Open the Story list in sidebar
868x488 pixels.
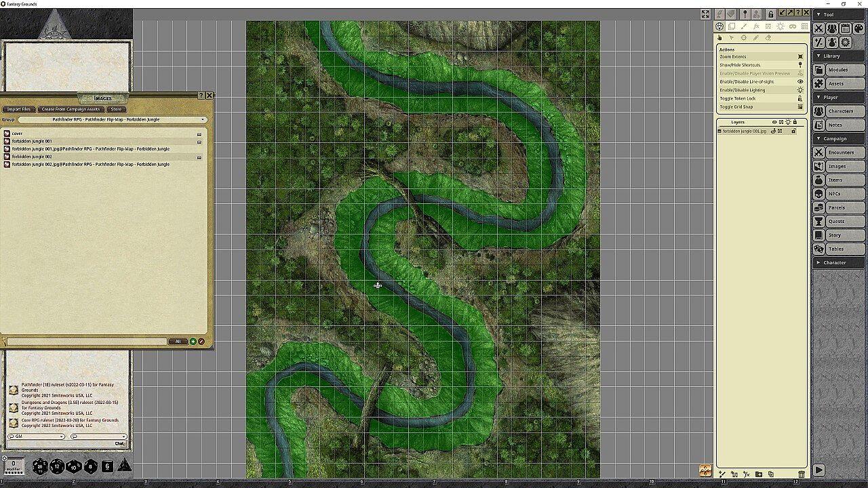[x=840, y=235]
